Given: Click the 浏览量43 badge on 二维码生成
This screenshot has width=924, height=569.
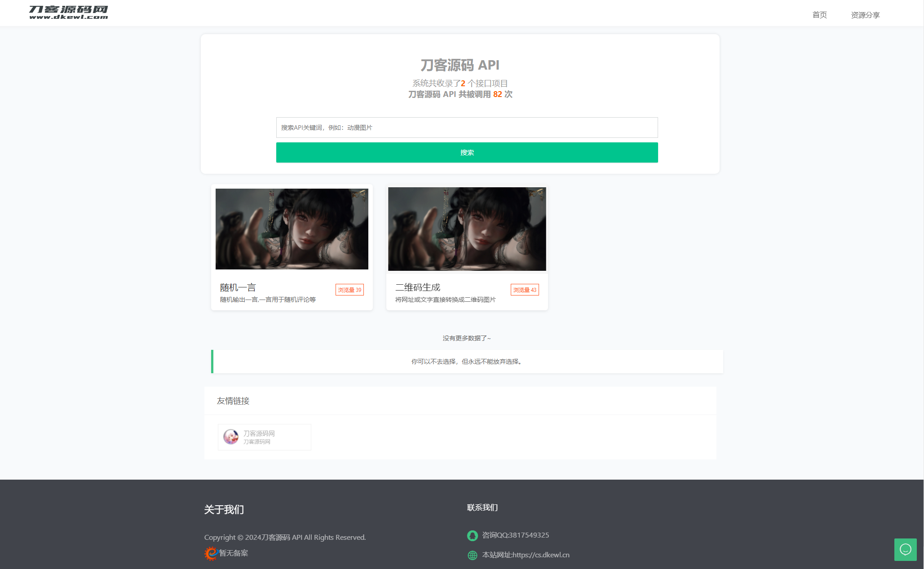Looking at the screenshot, I should coord(525,288).
